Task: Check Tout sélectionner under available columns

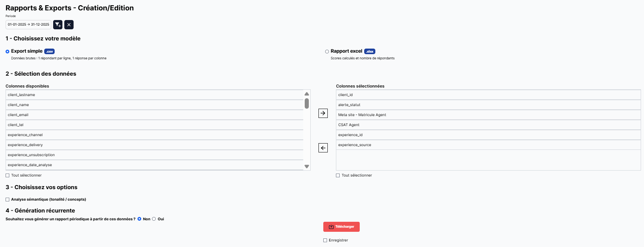Action: coord(7,175)
